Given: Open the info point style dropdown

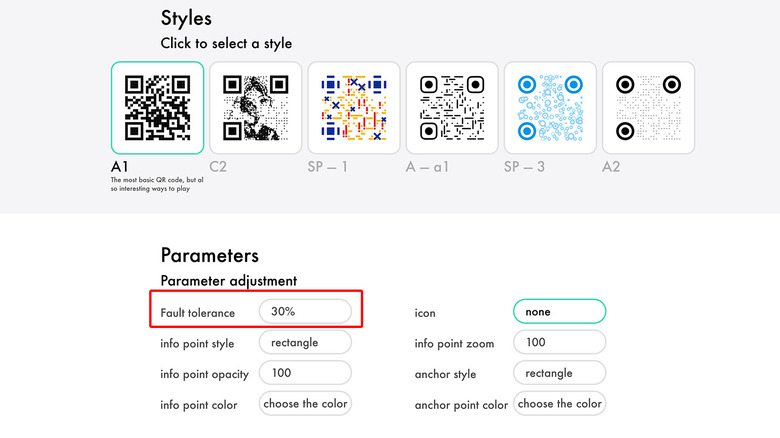Looking at the screenshot, I should pyautogui.click(x=305, y=343).
